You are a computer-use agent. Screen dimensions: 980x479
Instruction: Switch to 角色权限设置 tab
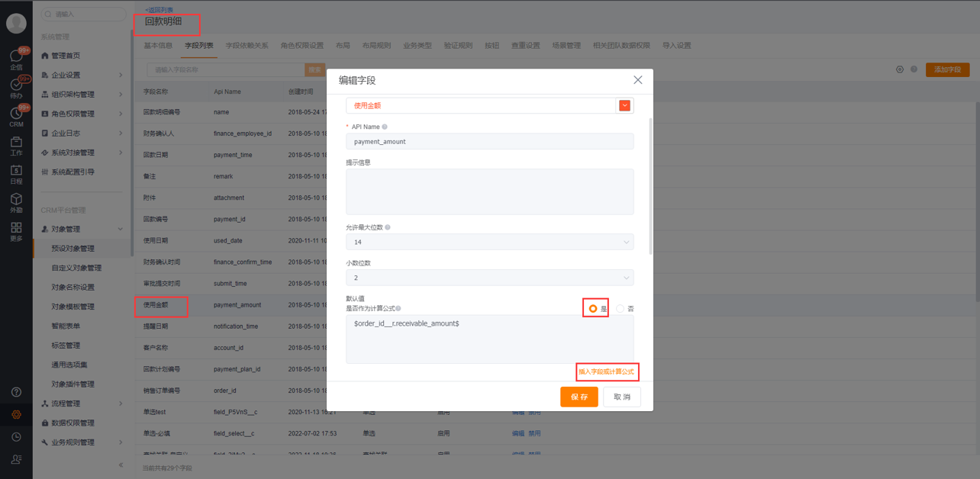pyautogui.click(x=302, y=46)
